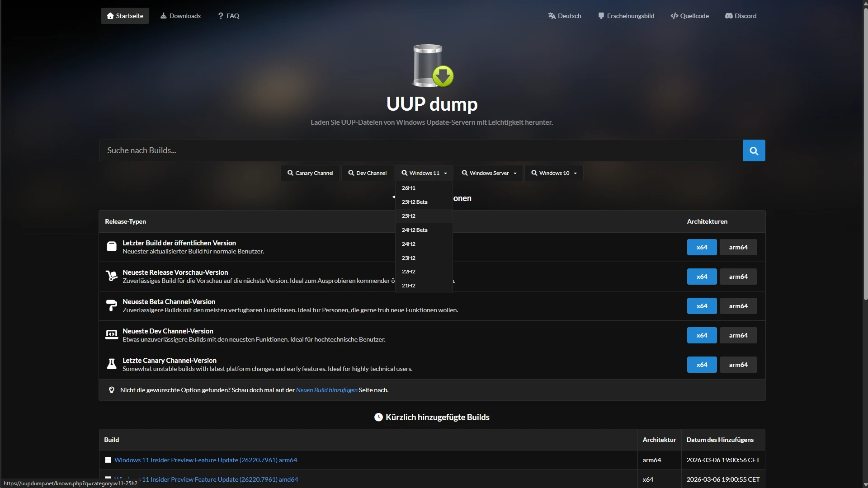Search the Dev Channel builds
This screenshot has width=868, height=488.
click(368, 173)
